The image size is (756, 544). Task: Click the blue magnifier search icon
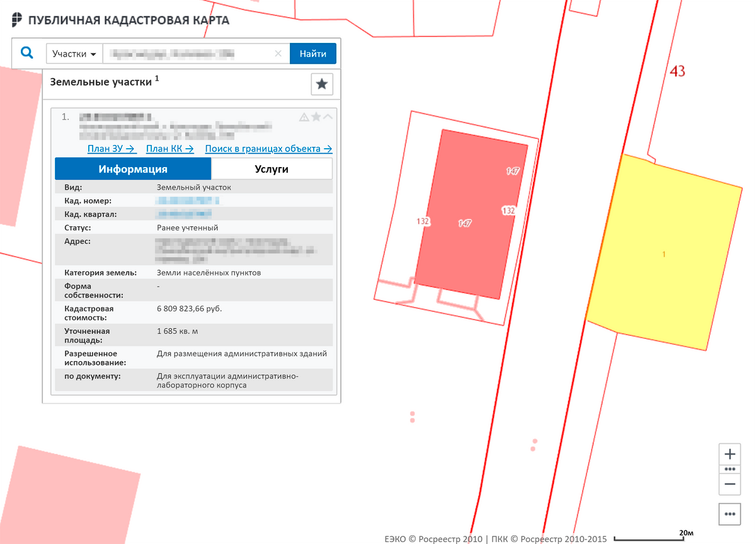pos(27,53)
